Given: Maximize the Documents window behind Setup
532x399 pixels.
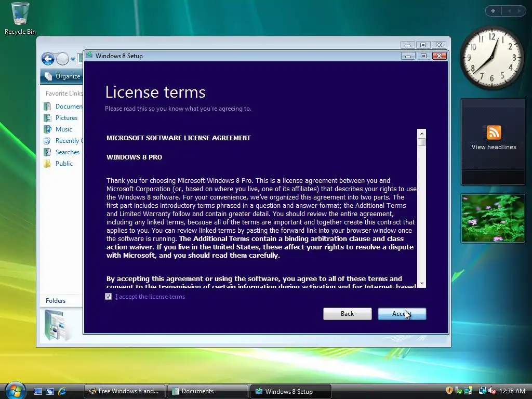Looking at the screenshot, I should pyautogui.click(x=423, y=45).
